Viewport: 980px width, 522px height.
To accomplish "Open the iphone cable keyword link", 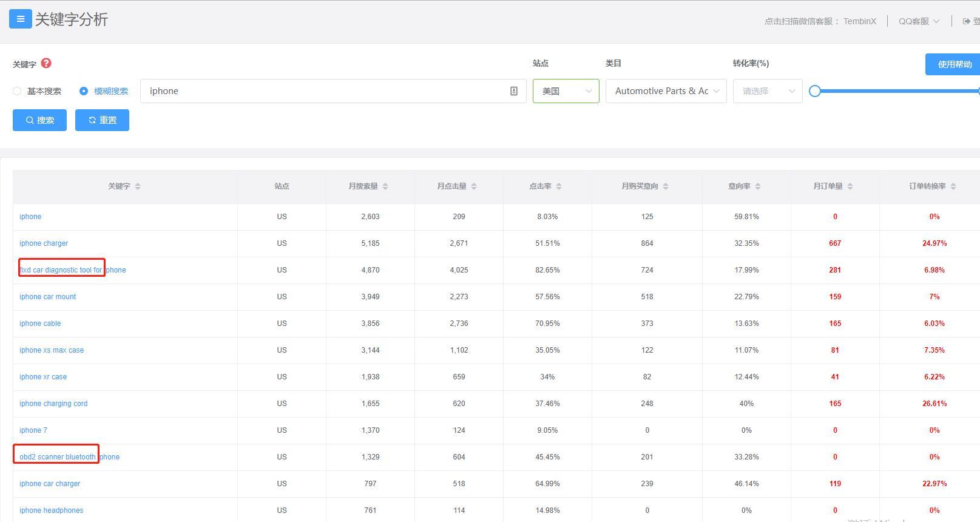I will click(40, 324).
